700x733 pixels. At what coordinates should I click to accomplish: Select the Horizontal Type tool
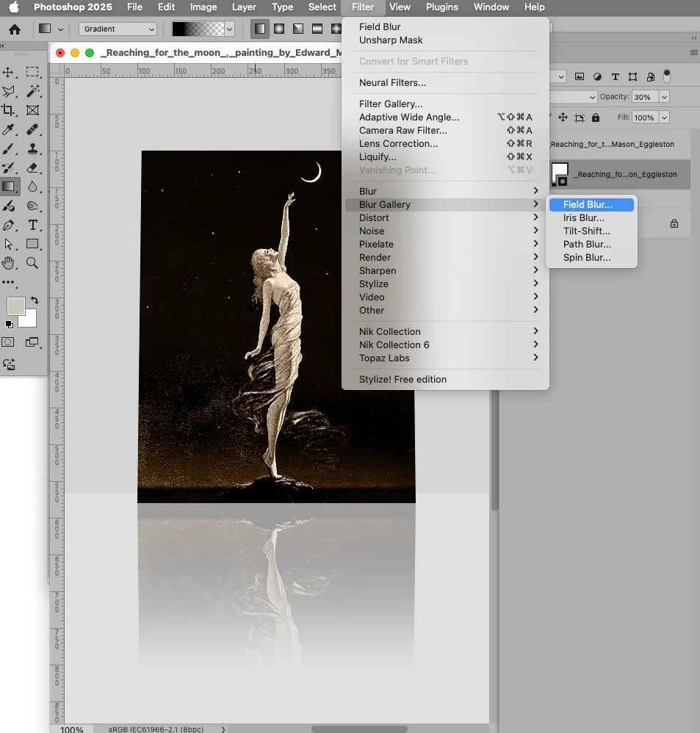(x=32, y=225)
